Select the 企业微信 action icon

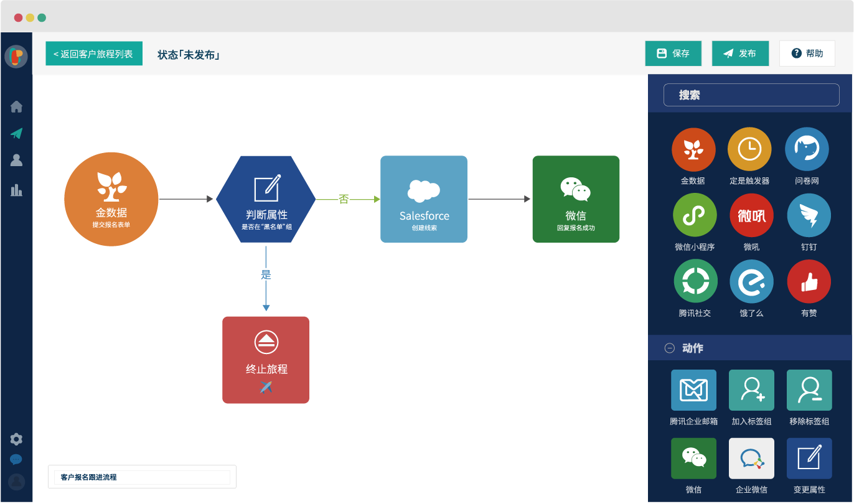(x=751, y=459)
